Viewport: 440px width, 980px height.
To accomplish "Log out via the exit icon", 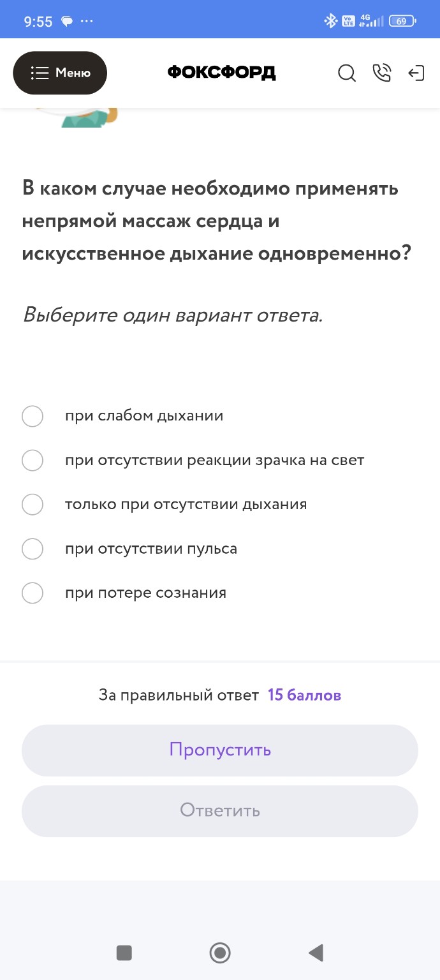I will [417, 73].
